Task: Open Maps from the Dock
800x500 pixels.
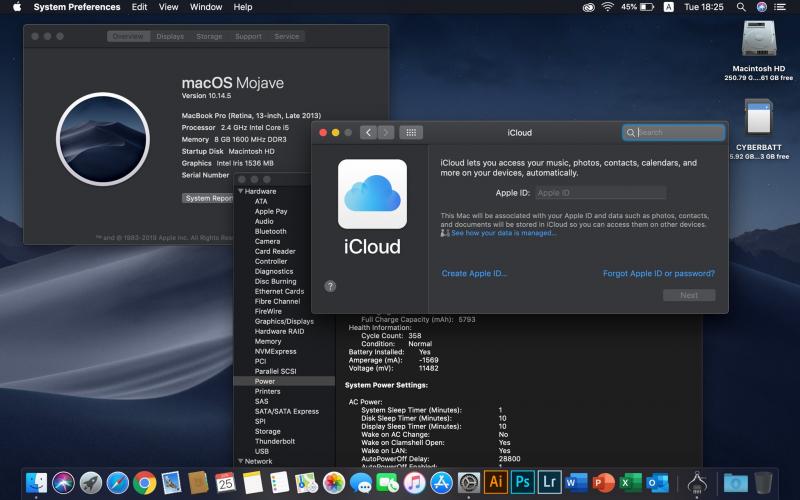Action: [307, 482]
